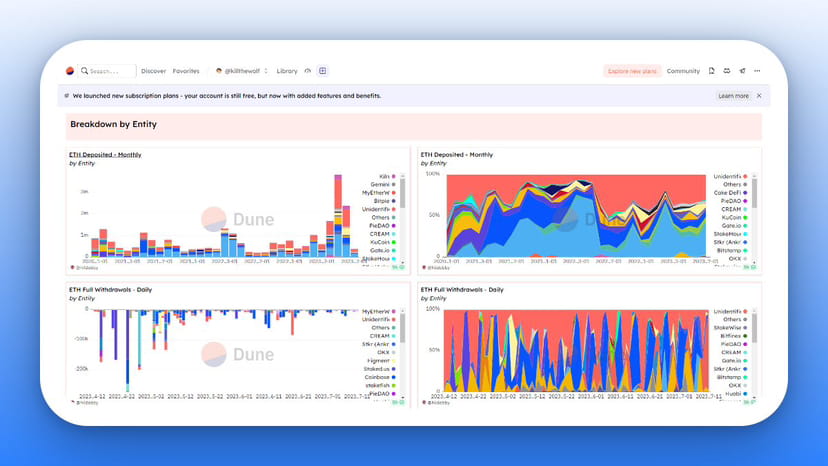The image size is (828, 466).
Task: Dismiss the subscription plans banner
Action: [x=759, y=96]
